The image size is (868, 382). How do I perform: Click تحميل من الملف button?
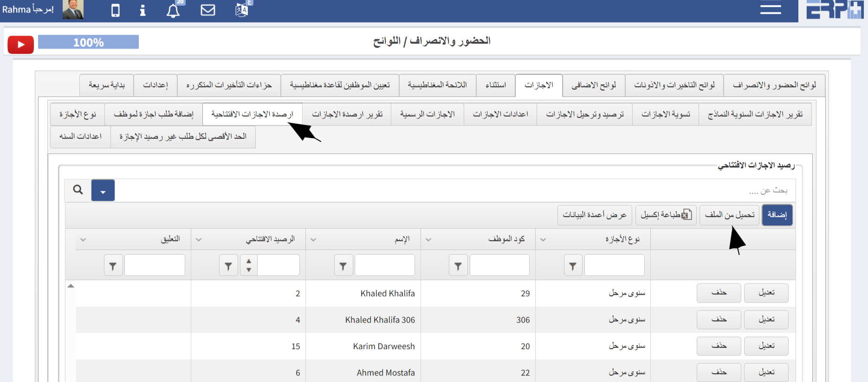point(729,215)
